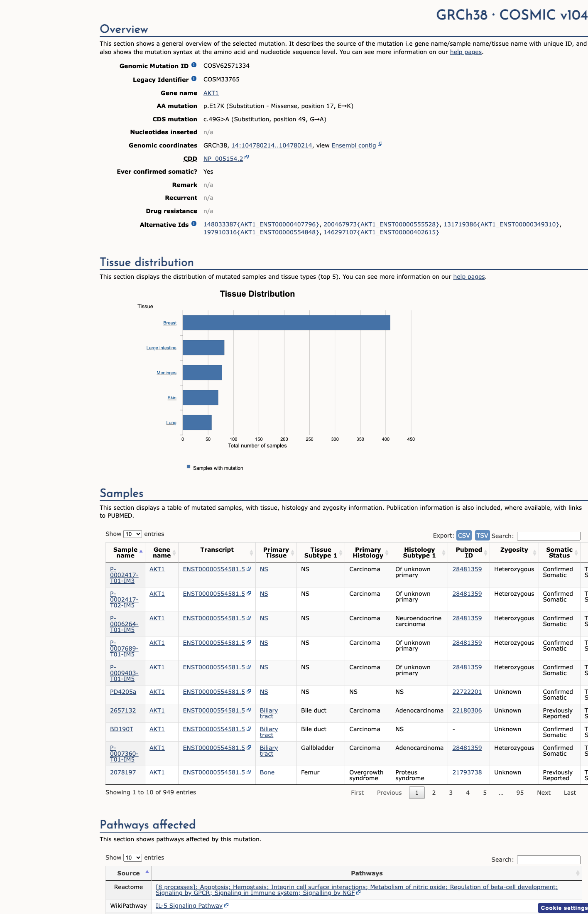
Task: Sort samples table by Somatic Status column
Action: (x=559, y=553)
